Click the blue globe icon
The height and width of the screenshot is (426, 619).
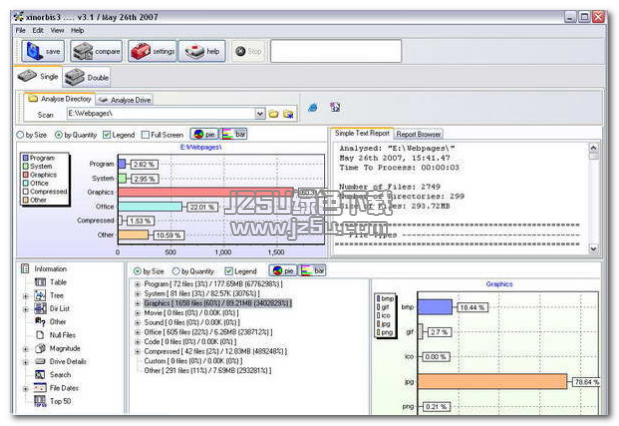(x=313, y=107)
